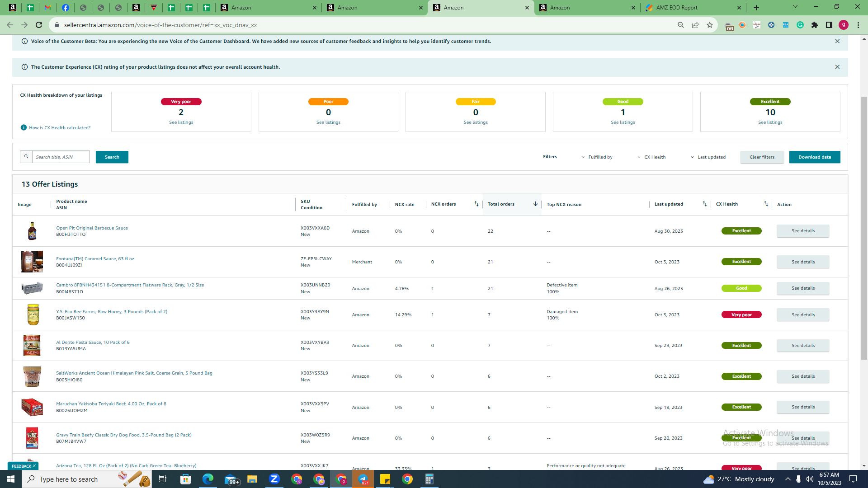Click the Download data button

tap(815, 157)
